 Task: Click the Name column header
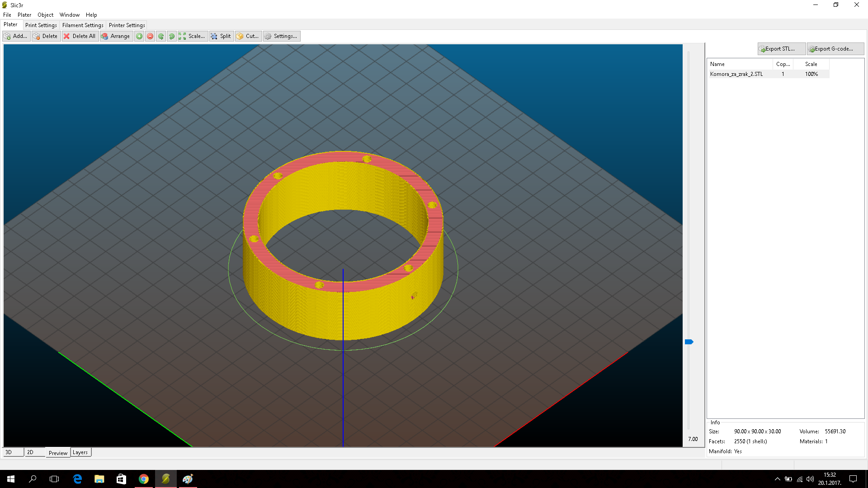(x=740, y=64)
